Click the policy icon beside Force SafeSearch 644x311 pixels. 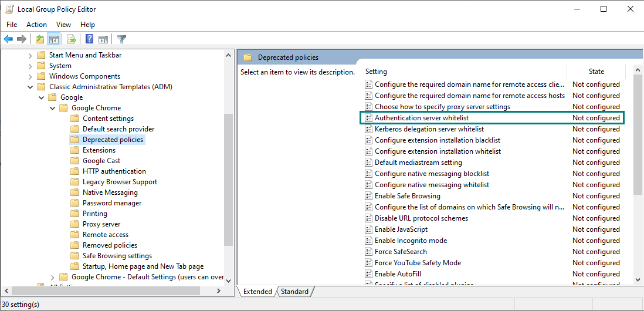pyautogui.click(x=368, y=251)
